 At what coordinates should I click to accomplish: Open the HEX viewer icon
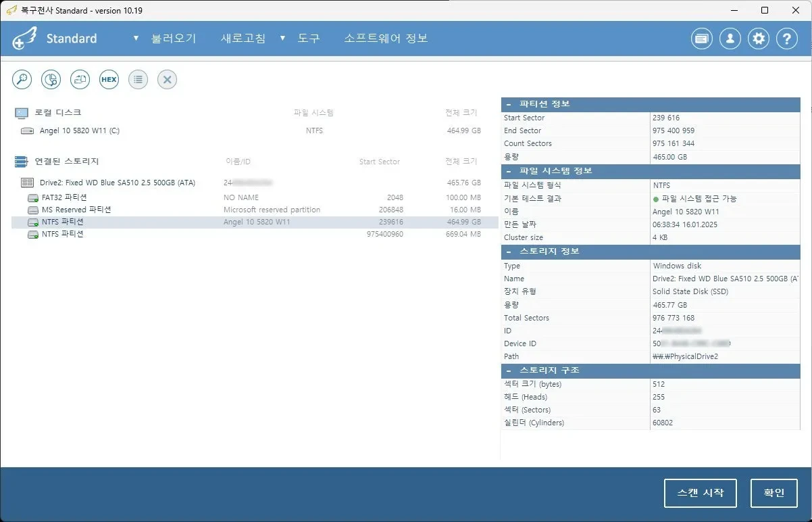(x=109, y=79)
